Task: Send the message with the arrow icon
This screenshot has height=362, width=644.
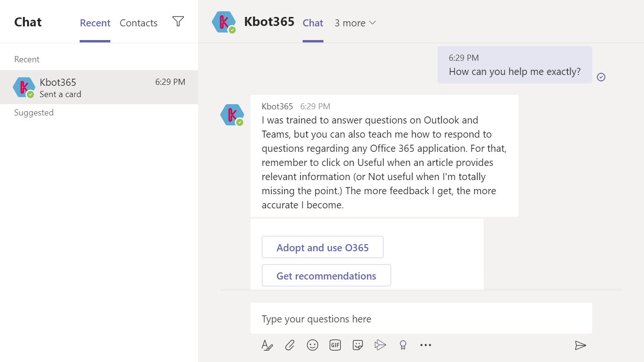Action: click(580, 346)
